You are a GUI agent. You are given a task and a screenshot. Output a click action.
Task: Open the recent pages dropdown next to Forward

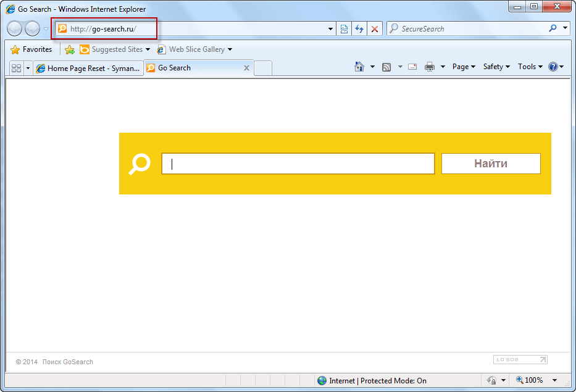point(46,28)
